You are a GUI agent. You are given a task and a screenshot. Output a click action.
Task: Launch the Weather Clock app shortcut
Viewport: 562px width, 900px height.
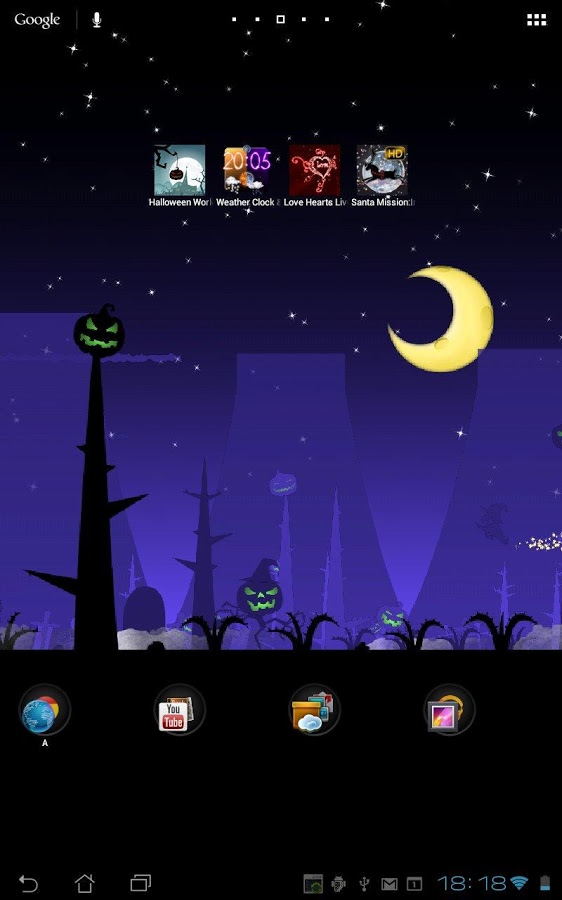click(x=247, y=175)
